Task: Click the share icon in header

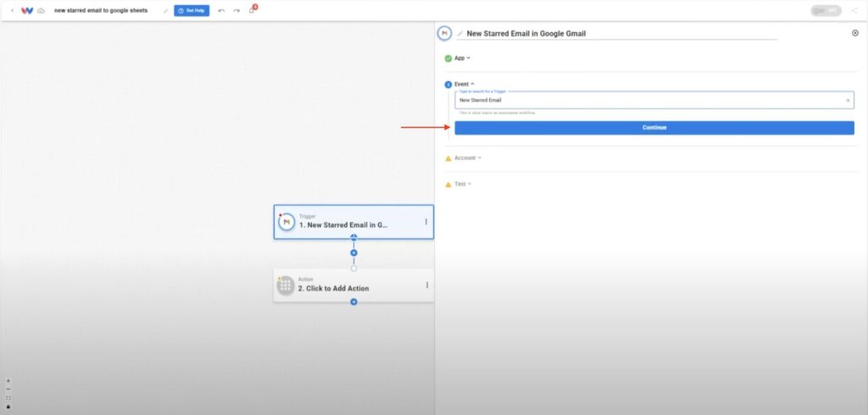Action: pyautogui.click(x=854, y=10)
